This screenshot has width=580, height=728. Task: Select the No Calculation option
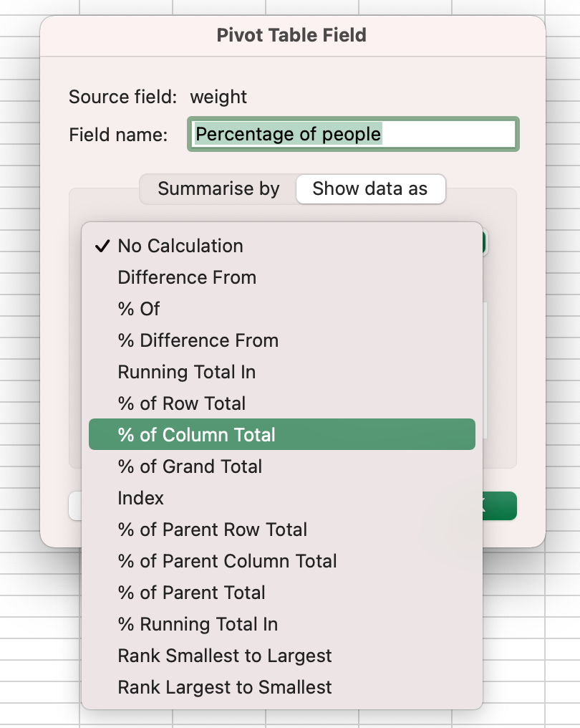point(180,246)
